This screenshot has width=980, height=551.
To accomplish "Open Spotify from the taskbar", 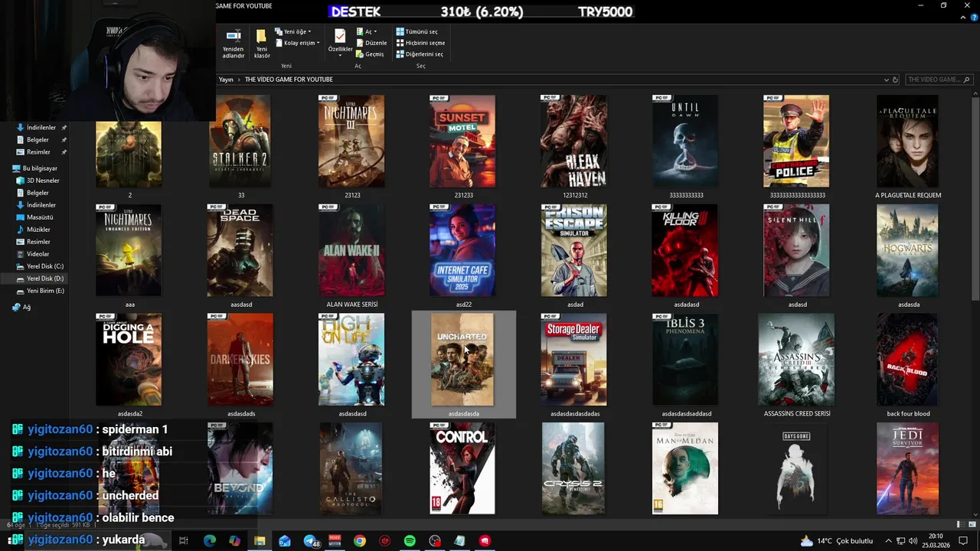I will coord(410,541).
